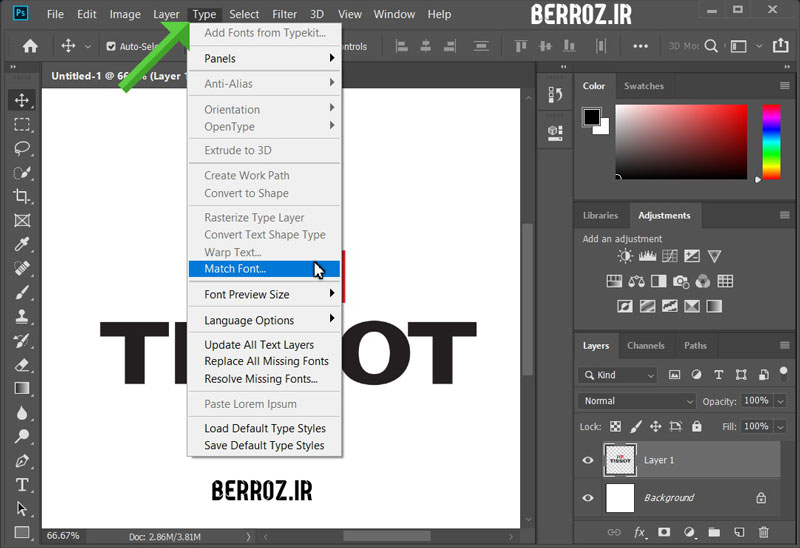800x548 pixels.
Task: Switch to the Channels tab
Action: [x=645, y=345]
